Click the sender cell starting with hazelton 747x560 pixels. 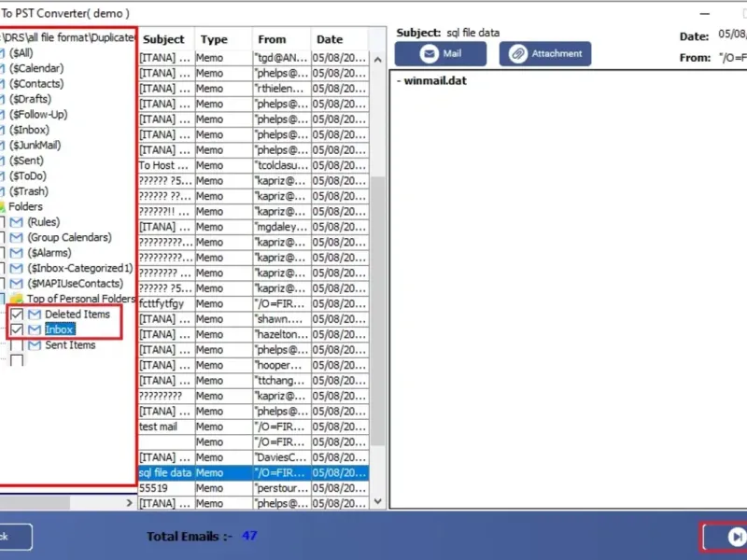click(282, 334)
